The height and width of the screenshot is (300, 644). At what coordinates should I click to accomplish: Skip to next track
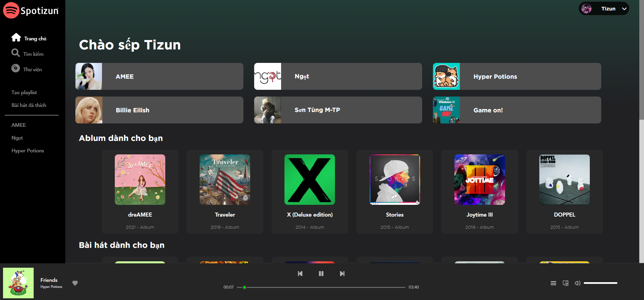[x=342, y=274]
